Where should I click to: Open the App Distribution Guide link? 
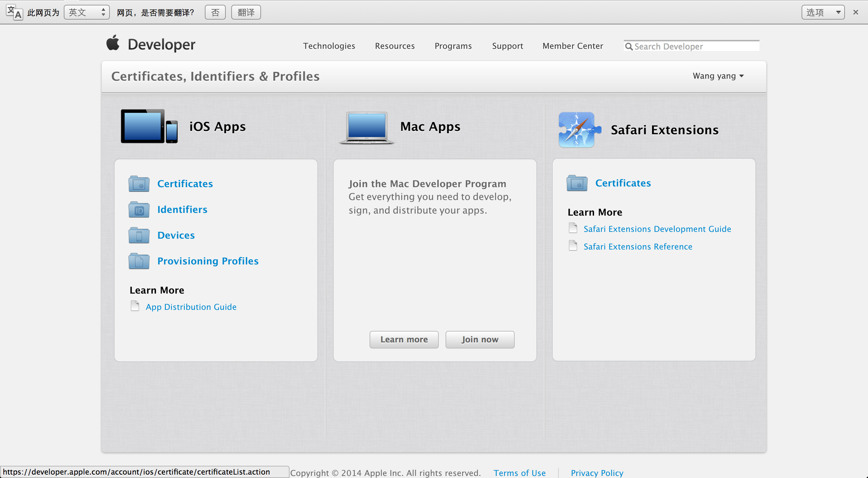[x=191, y=307]
